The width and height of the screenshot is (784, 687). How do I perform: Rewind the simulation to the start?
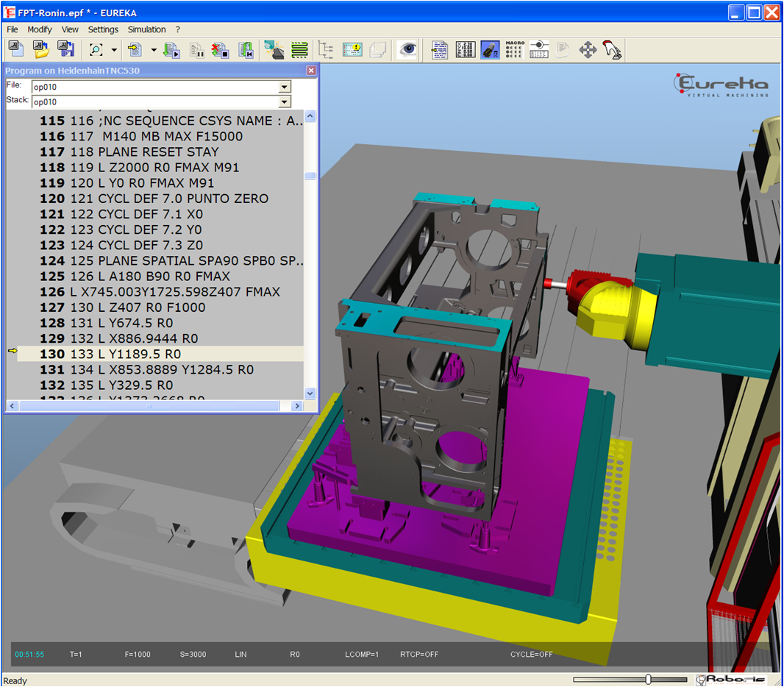click(x=246, y=49)
